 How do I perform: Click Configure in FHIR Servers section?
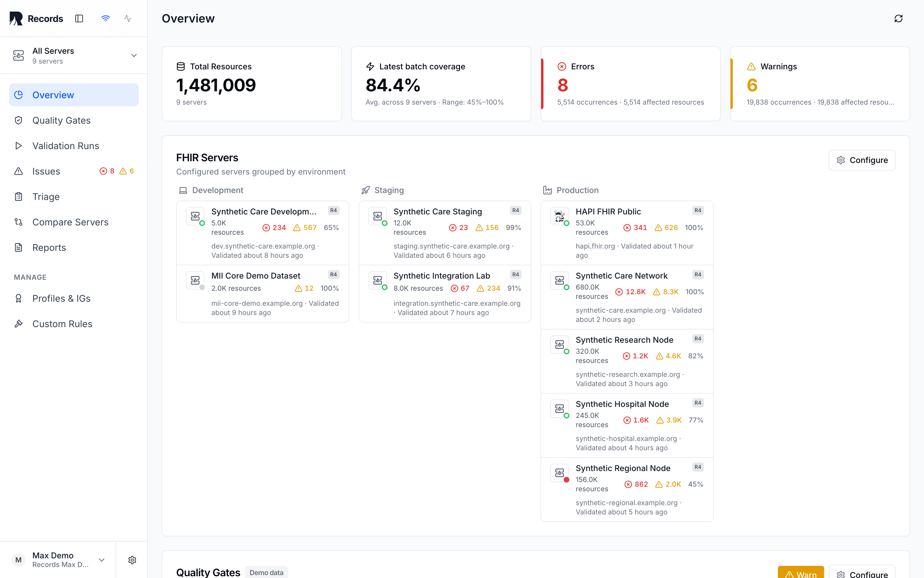click(x=862, y=160)
